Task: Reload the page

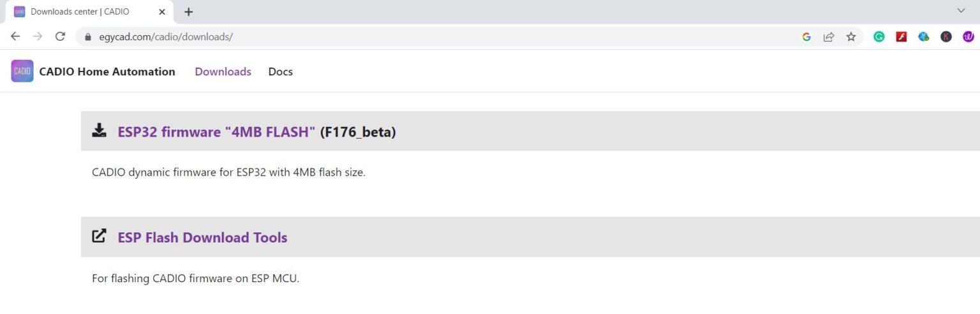Action: (x=61, y=36)
